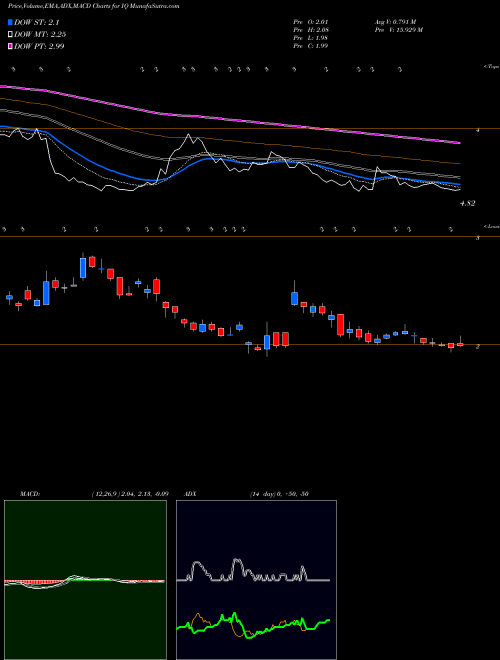500x660 pixels.
Task: Click the magenta DOW PT legend swatch
Action: 11,46
